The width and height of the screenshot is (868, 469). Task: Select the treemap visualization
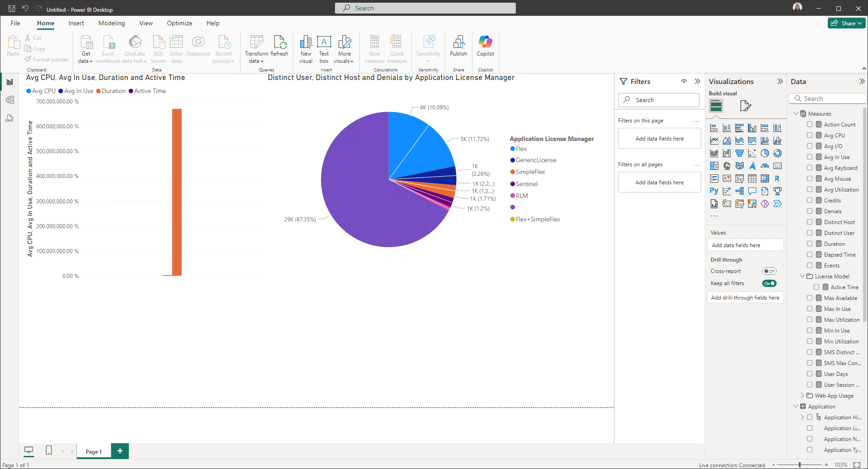[x=714, y=166]
